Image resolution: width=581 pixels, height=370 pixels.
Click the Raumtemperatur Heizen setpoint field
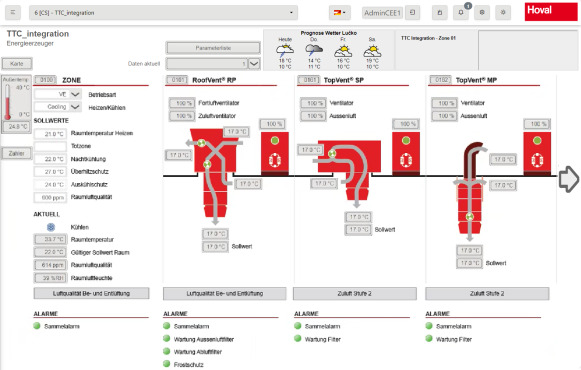coord(50,134)
